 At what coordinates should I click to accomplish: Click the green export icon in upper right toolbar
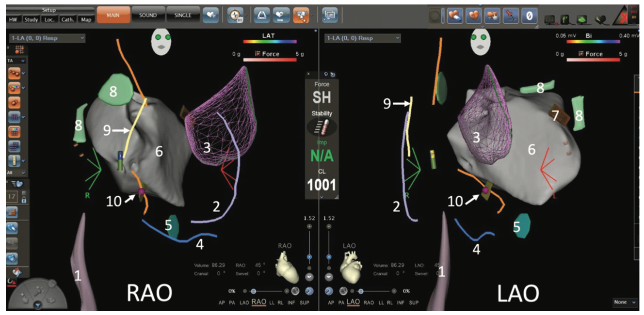[581, 19]
